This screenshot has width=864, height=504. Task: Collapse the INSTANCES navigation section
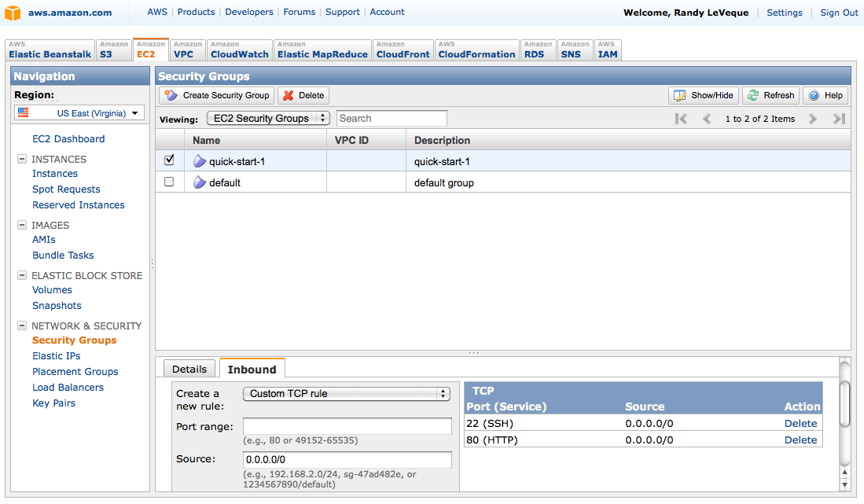22,159
